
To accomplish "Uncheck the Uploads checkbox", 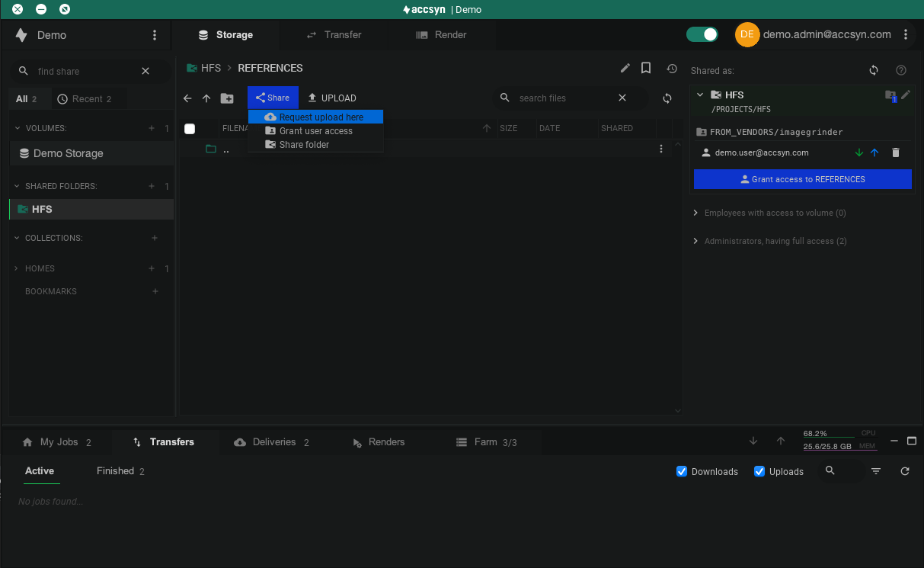I will tap(759, 471).
